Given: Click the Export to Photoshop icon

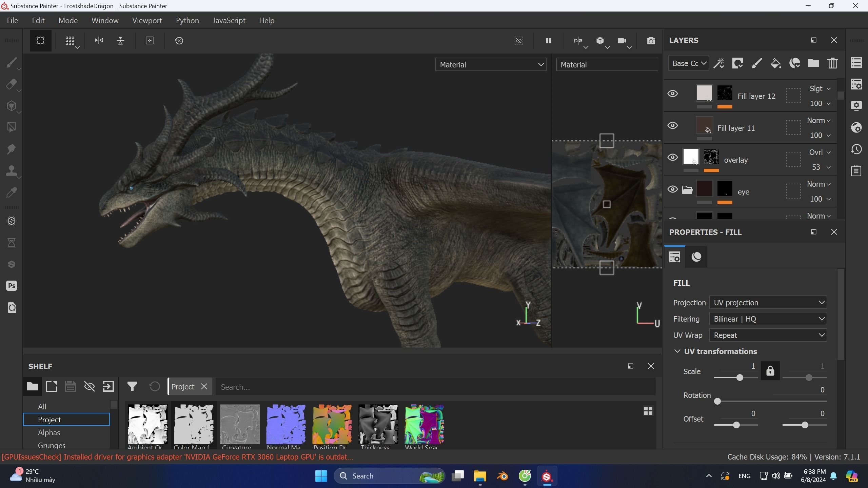Looking at the screenshot, I should [12, 286].
